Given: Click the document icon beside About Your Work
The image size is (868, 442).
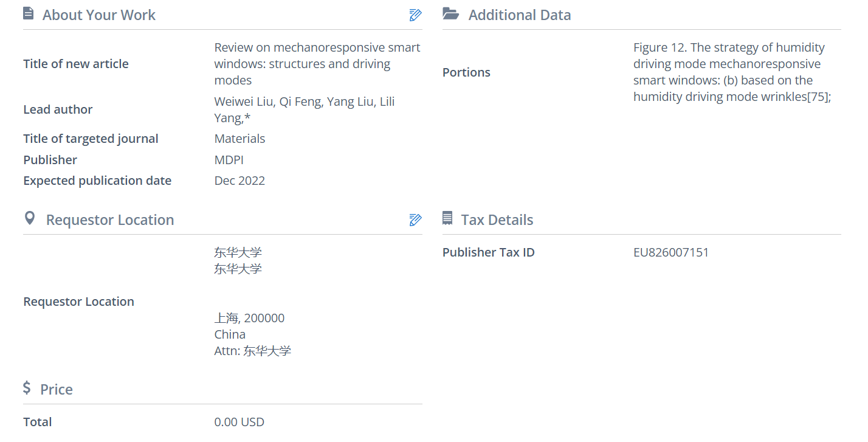Looking at the screenshot, I should coord(28,14).
